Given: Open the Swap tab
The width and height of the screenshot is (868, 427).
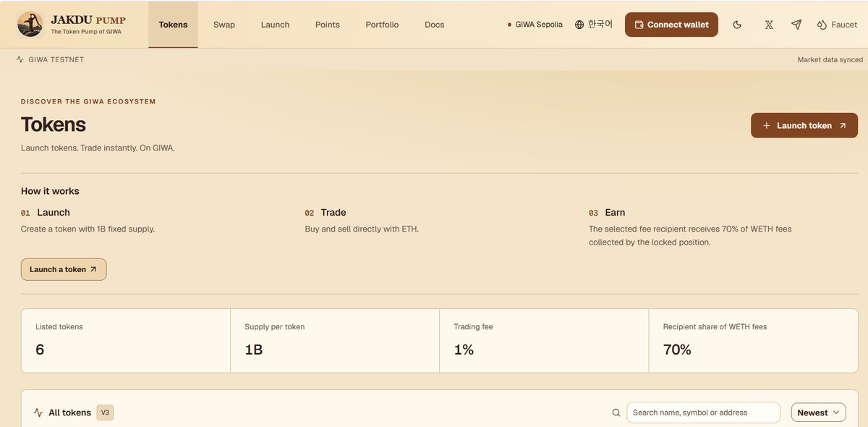Looking at the screenshot, I should point(224,25).
